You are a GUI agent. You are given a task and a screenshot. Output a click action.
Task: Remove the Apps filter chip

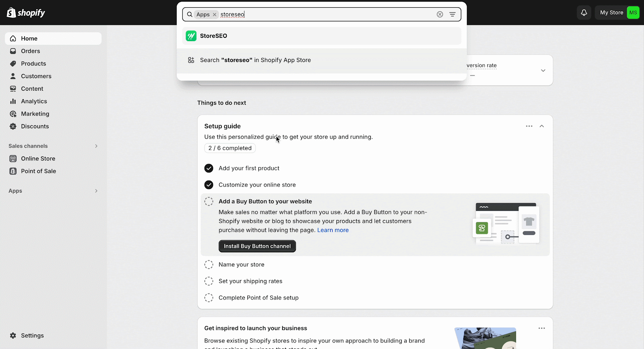pyautogui.click(x=215, y=15)
